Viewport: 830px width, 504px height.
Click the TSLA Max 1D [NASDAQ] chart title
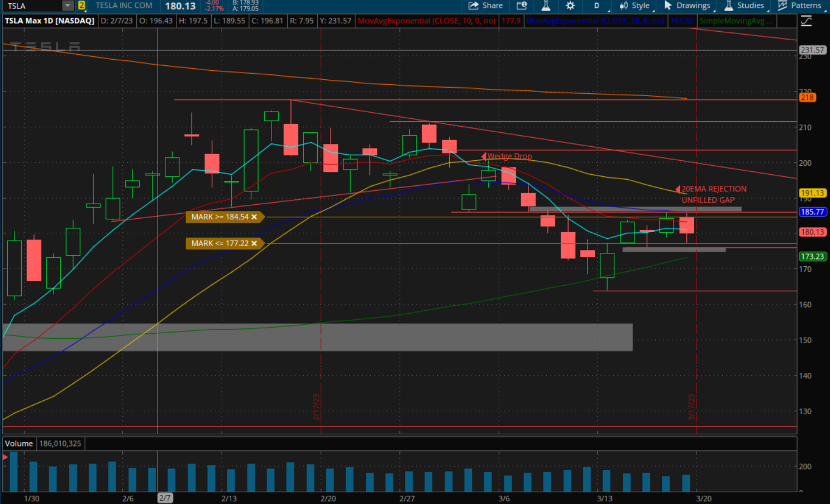click(x=50, y=21)
